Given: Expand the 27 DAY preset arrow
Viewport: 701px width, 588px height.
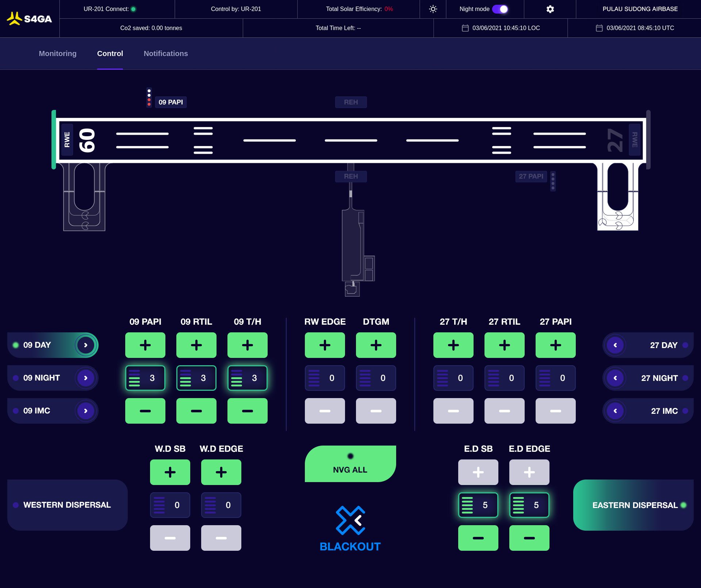Looking at the screenshot, I should click(x=615, y=345).
